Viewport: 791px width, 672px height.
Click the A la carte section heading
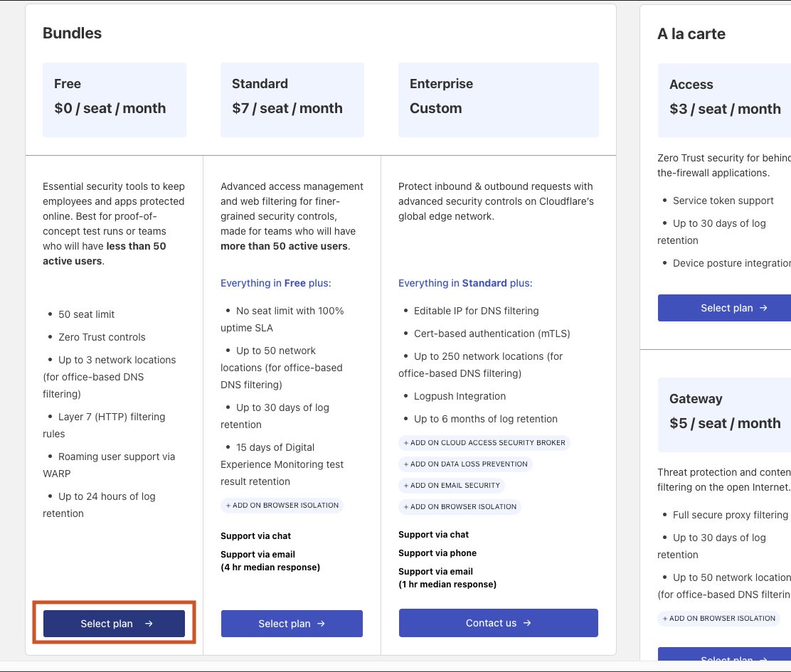point(691,34)
